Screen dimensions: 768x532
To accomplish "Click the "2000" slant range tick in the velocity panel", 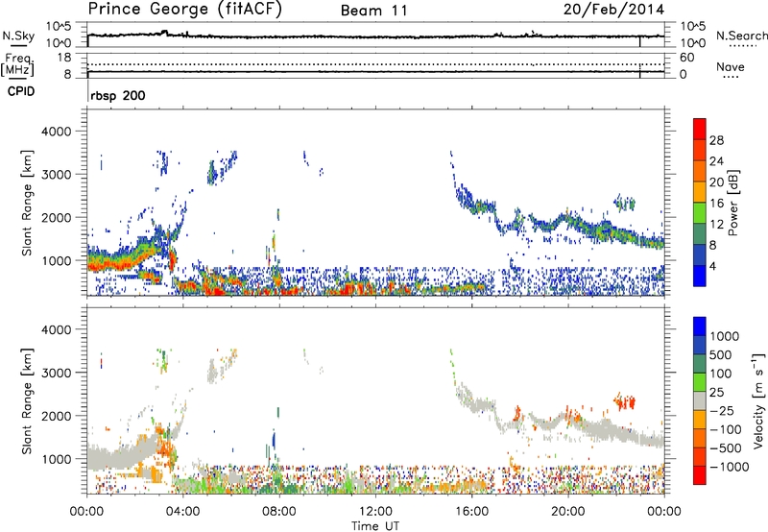I will pos(56,416).
